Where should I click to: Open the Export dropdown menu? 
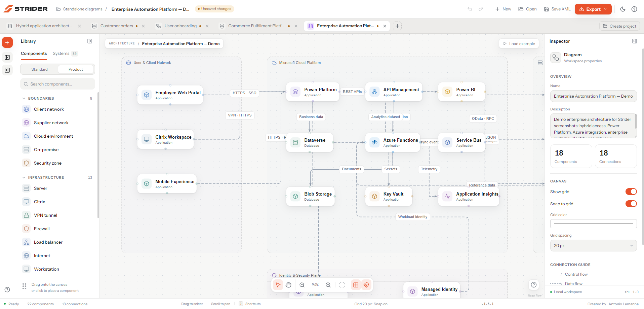click(x=593, y=9)
